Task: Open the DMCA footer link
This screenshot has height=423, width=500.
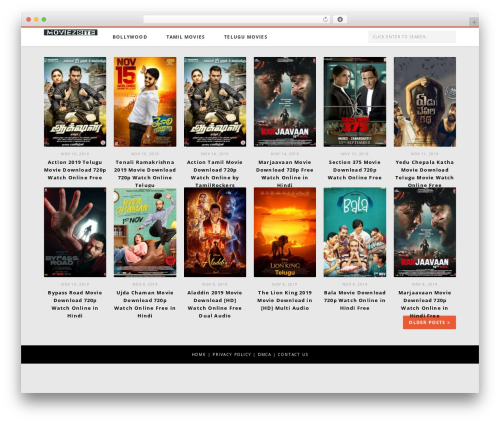Action: pos(264,354)
